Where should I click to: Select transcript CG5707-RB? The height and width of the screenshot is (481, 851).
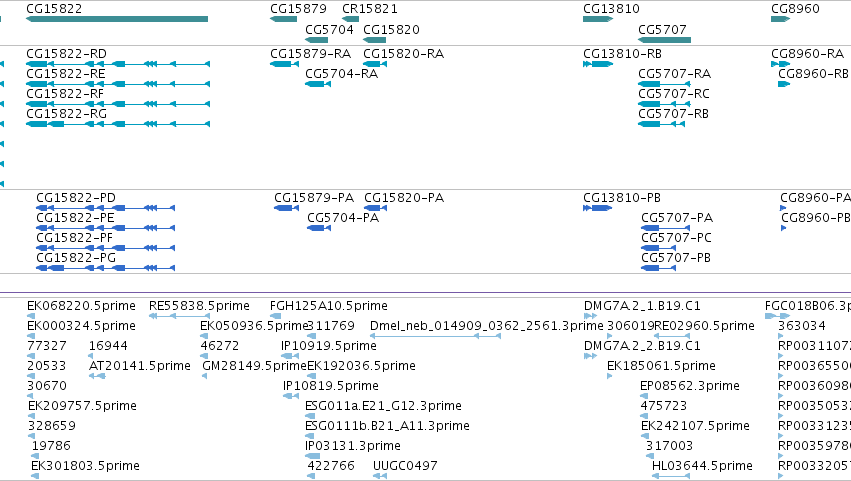pos(662,124)
